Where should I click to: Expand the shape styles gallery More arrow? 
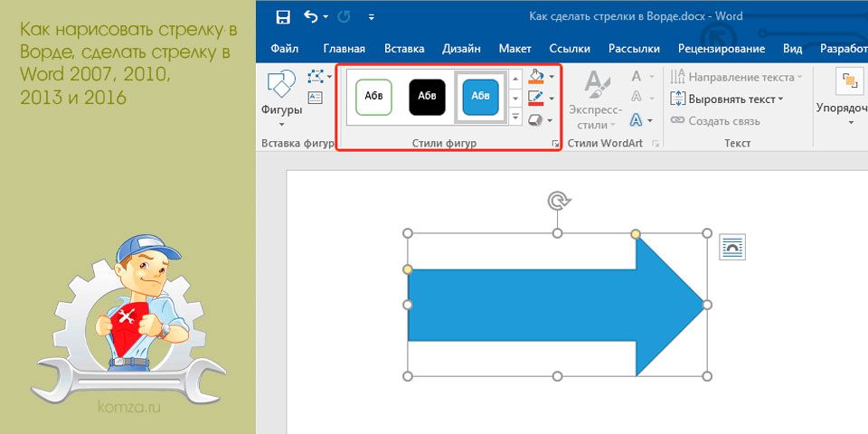[x=516, y=118]
